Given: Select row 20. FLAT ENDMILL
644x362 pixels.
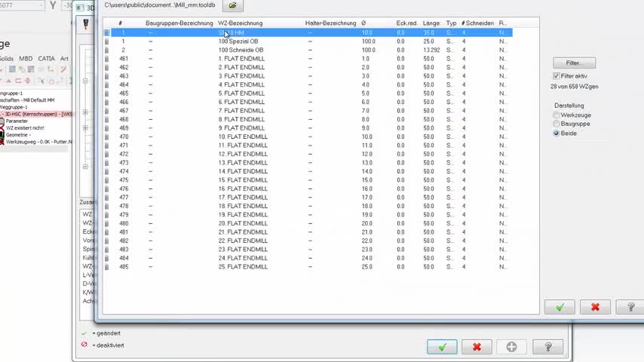Looking at the screenshot, I should [308, 223].
